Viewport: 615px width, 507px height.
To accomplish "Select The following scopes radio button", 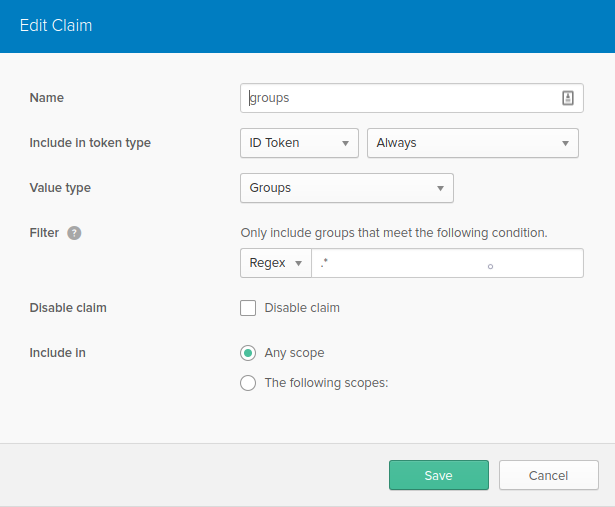I will click(248, 382).
